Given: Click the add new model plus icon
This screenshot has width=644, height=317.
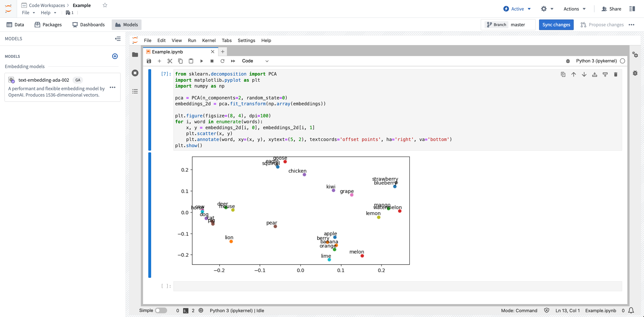Looking at the screenshot, I should click(x=115, y=56).
